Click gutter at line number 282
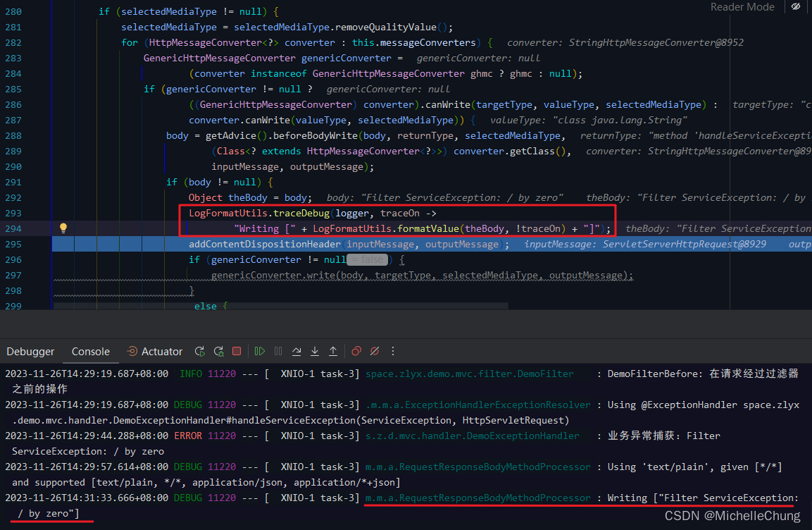The height and width of the screenshot is (530, 812). [x=13, y=42]
